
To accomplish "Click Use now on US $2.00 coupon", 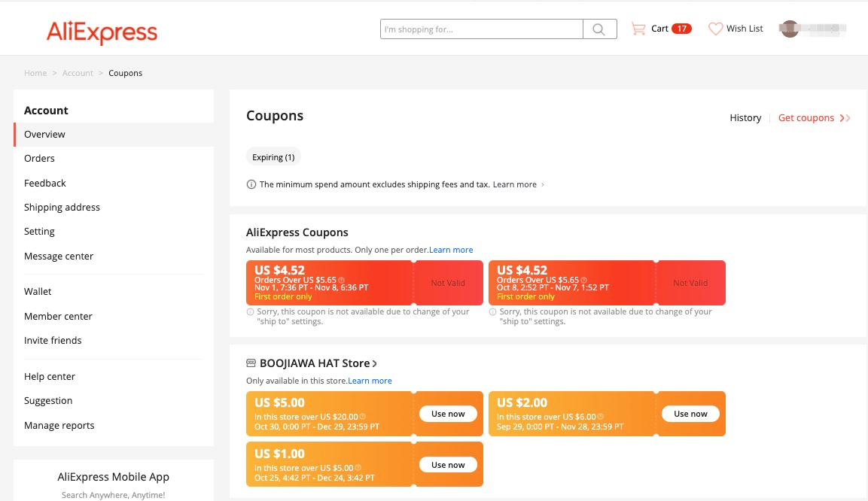I will (690, 414).
